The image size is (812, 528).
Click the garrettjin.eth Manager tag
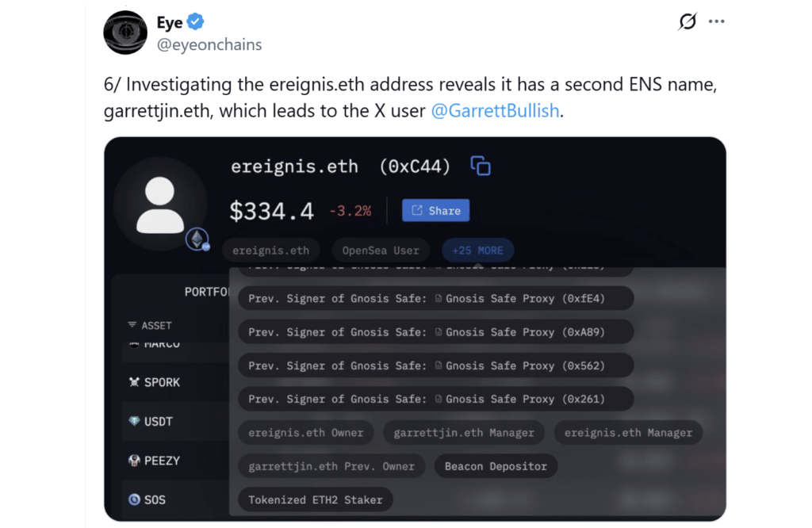tap(464, 433)
